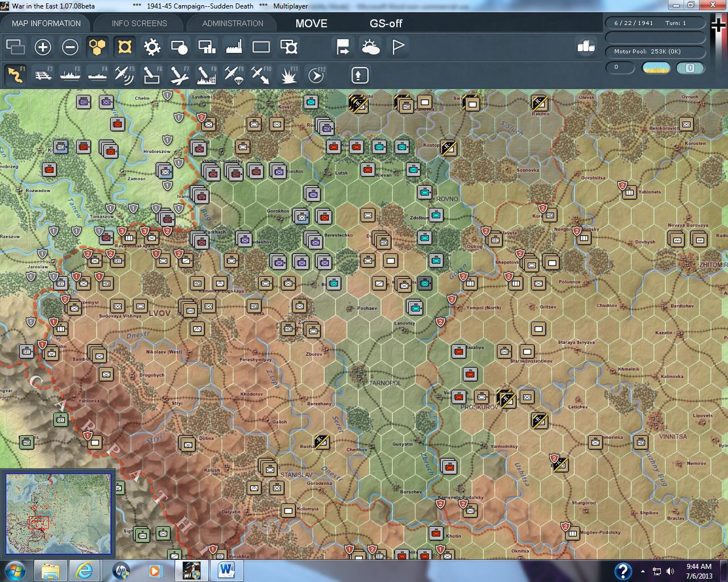Toggle the plain rectangle unit display icon
Viewport: 728px width, 582px height.
click(261, 47)
